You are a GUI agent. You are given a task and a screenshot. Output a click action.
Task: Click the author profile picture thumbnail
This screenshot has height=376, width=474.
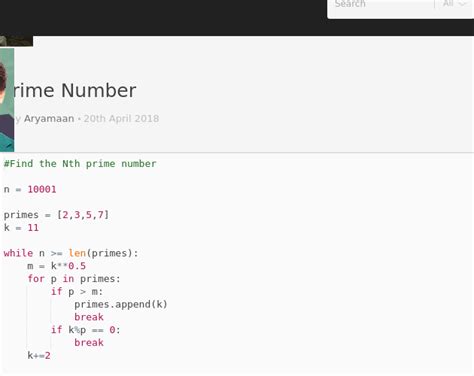(x=7, y=100)
